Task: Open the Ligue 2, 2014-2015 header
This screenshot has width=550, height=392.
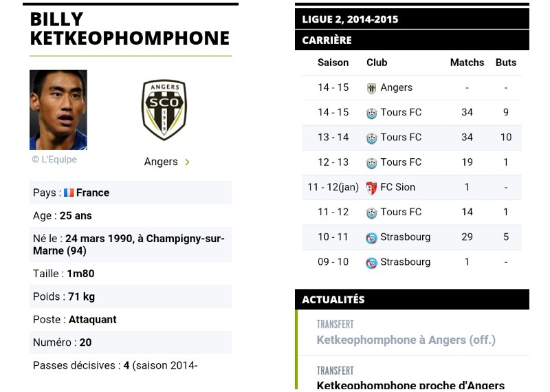Action: (x=412, y=19)
